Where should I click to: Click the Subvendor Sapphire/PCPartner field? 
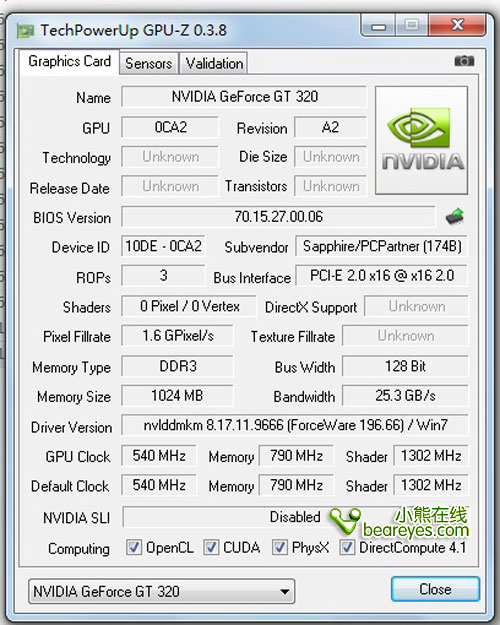click(382, 246)
